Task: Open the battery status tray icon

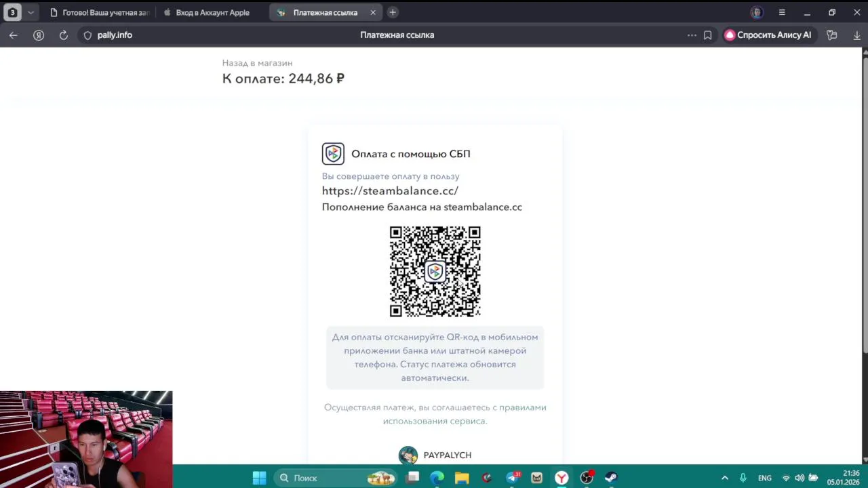Action: point(813,478)
